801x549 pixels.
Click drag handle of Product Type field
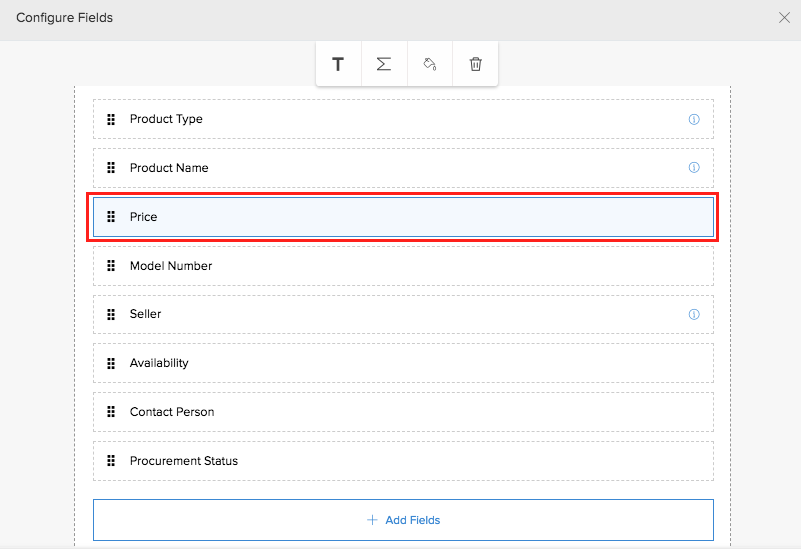(111, 119)
